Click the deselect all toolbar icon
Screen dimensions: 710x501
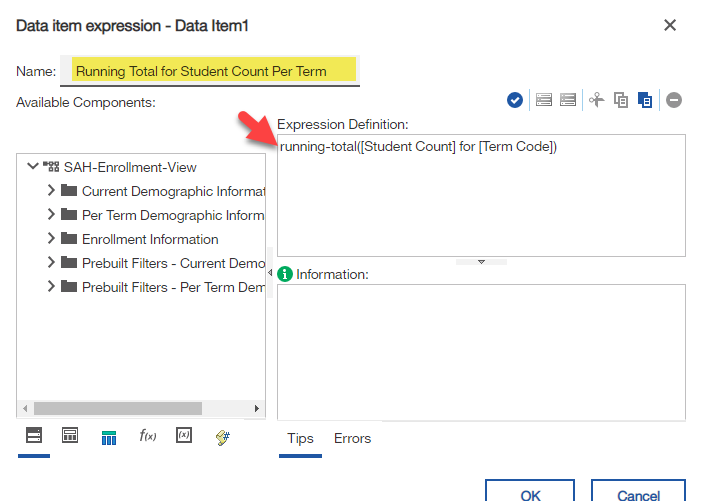pos(568,100)
